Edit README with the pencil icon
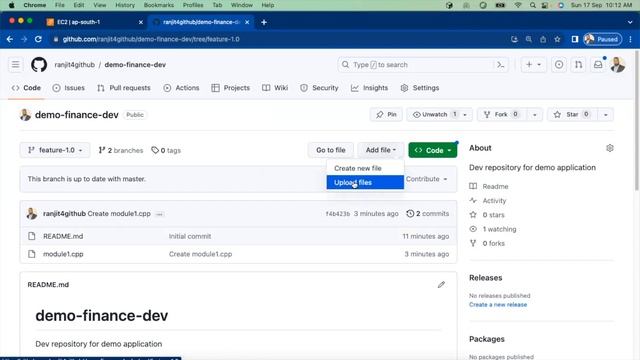640x360 pixels. coord(441,284)
